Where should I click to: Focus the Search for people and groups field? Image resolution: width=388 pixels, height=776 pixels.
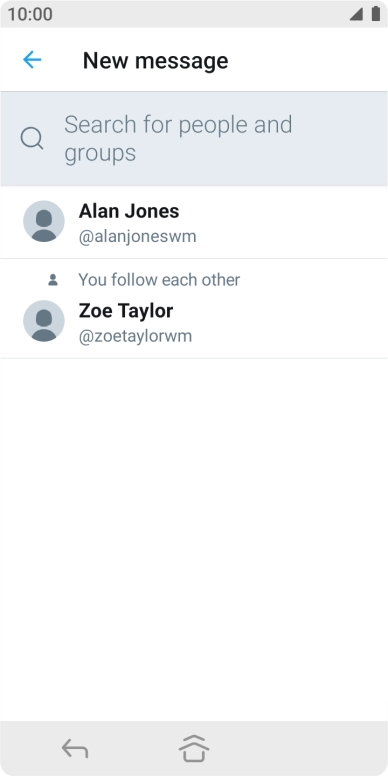point(194,139)
